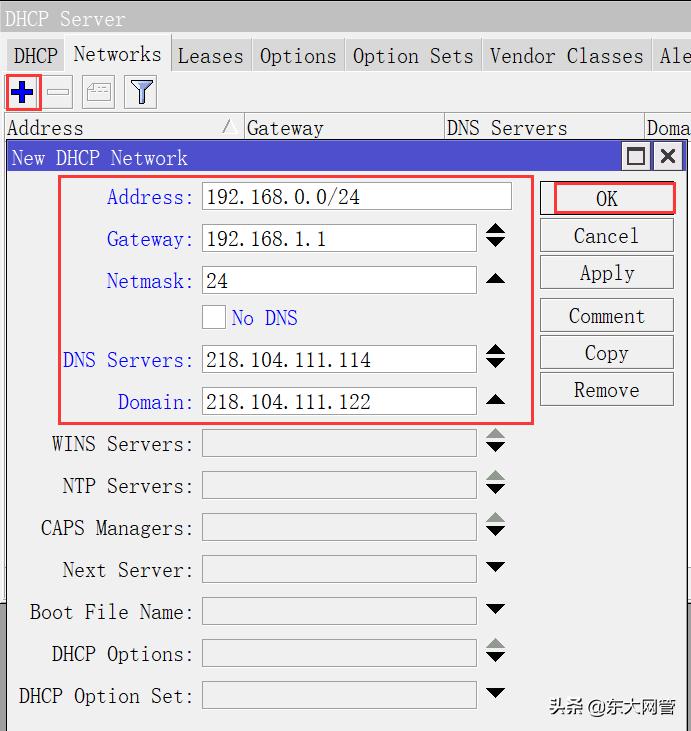
Task: Click the Gateway field add/remove arrows
Action: [x=495, y=235]
